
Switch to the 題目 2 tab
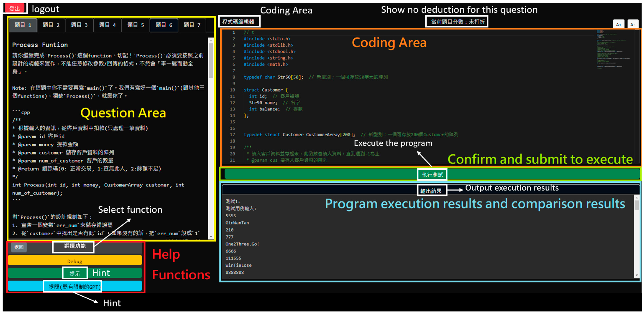pyautogui.click(x=51, y=25)
